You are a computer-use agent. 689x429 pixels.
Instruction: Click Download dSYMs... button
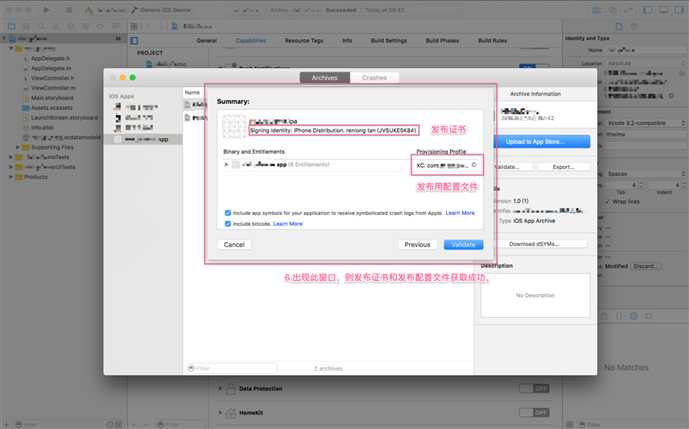coord(534,244)
